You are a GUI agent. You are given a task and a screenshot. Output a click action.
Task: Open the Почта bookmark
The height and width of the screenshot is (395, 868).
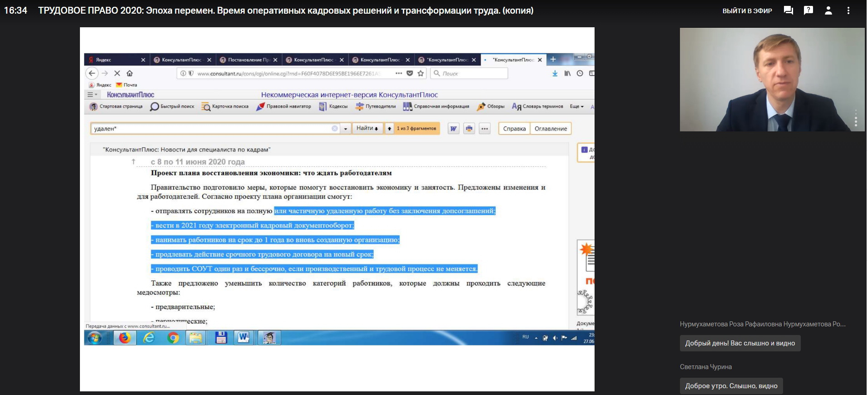pyautogui.click(x=127, y=85)
